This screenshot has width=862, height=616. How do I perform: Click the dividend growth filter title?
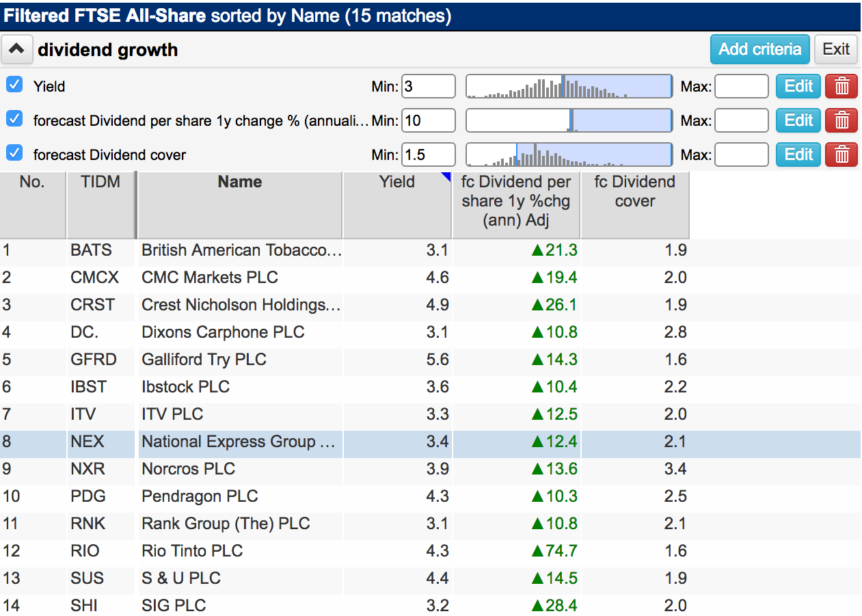(x=108, y=50)
